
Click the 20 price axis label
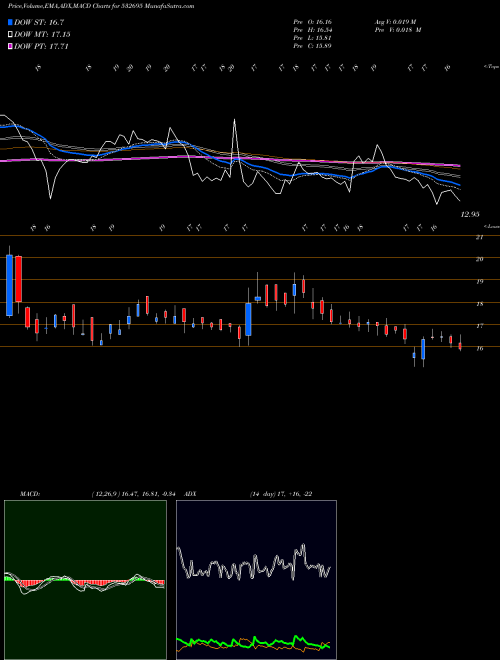pyautogui.click(x=479, y=259)
